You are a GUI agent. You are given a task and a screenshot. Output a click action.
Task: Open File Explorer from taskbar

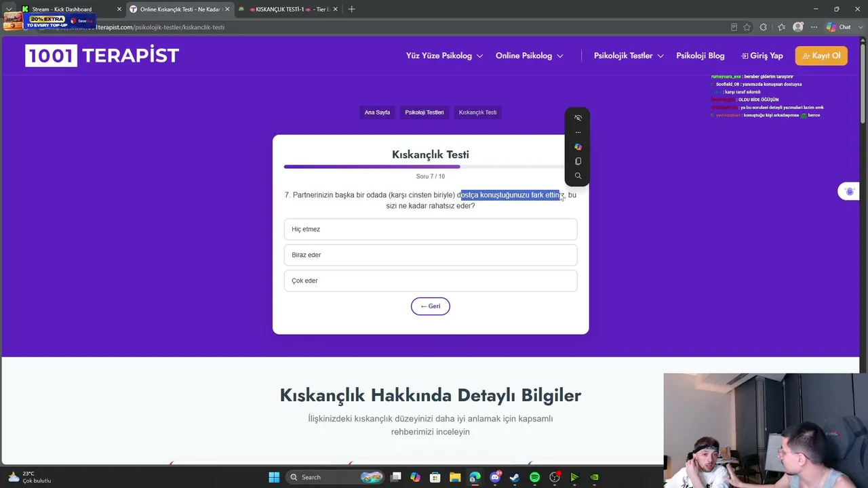tap(455, 477)
